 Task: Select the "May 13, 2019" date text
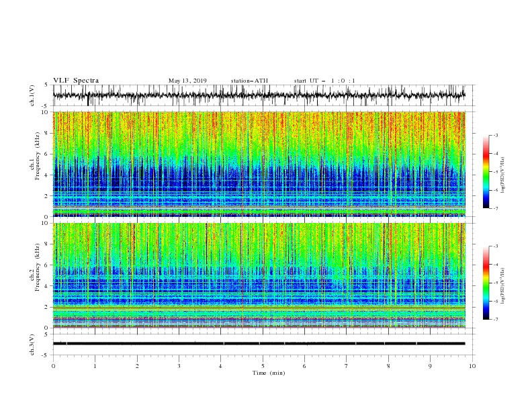coord(187,81)
